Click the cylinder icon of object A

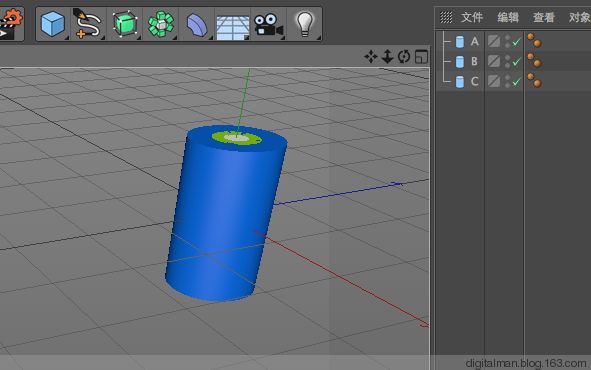(460, 42)
